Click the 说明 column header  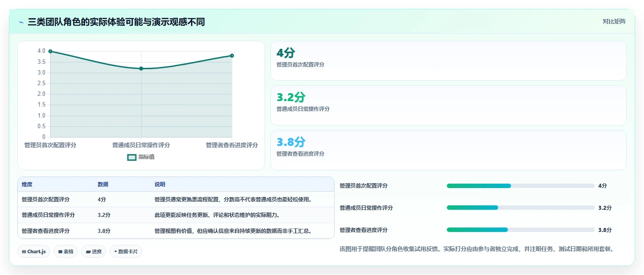coord(160,185)
